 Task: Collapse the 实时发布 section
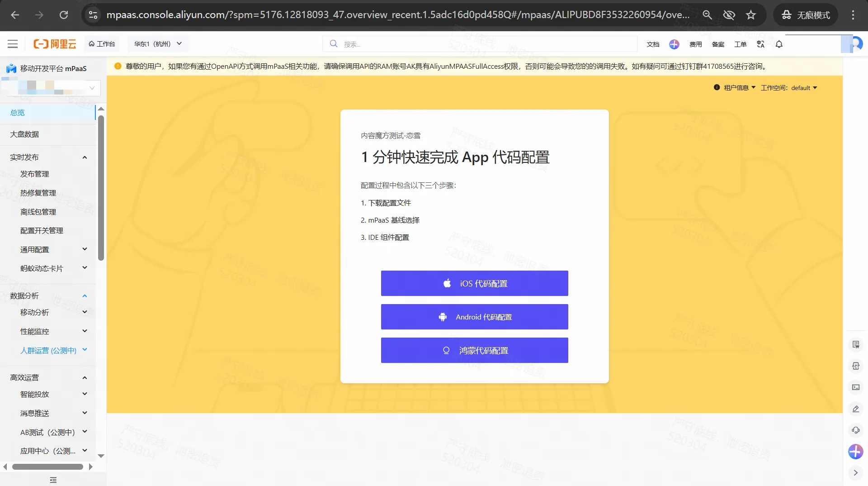[x=85, y=157]
